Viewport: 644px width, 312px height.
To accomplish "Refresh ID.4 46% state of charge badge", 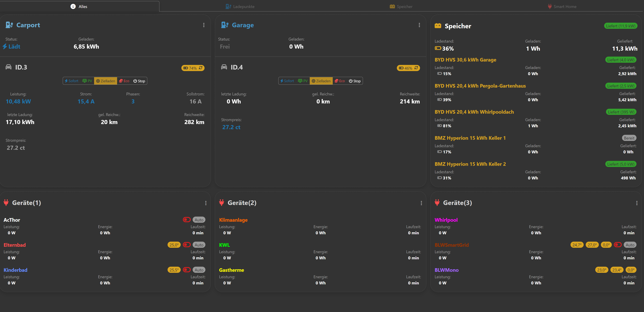I will pos(416,68).
